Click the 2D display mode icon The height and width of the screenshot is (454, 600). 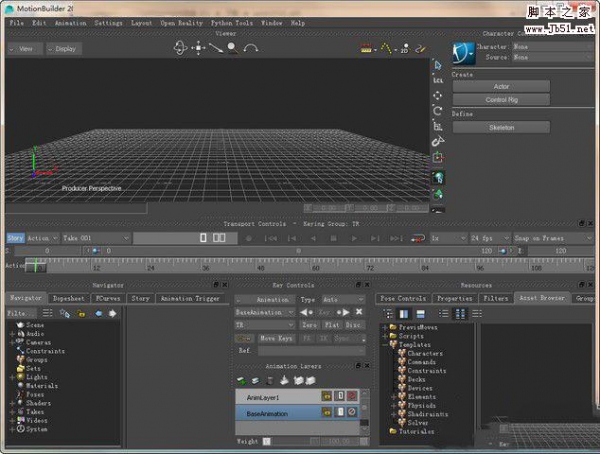[405, 49]
